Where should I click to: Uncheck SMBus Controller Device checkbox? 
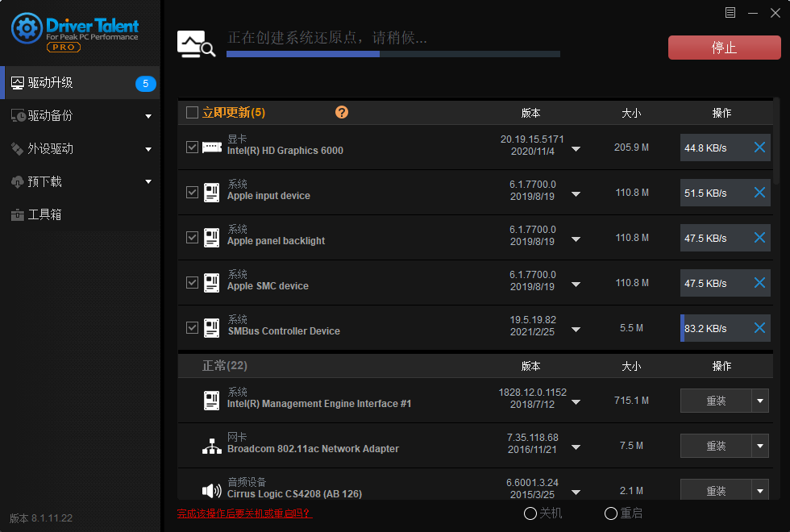192,328
